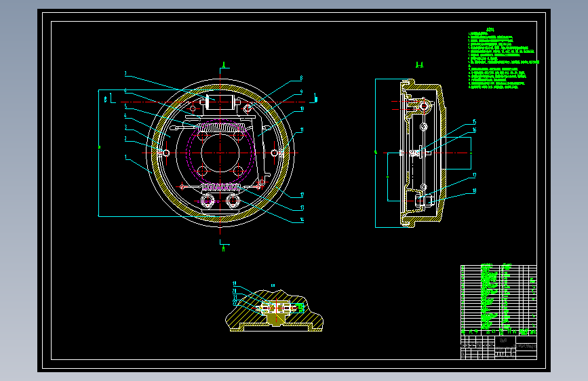
Task: Click part callout number 11
Action: pos(302,130)
